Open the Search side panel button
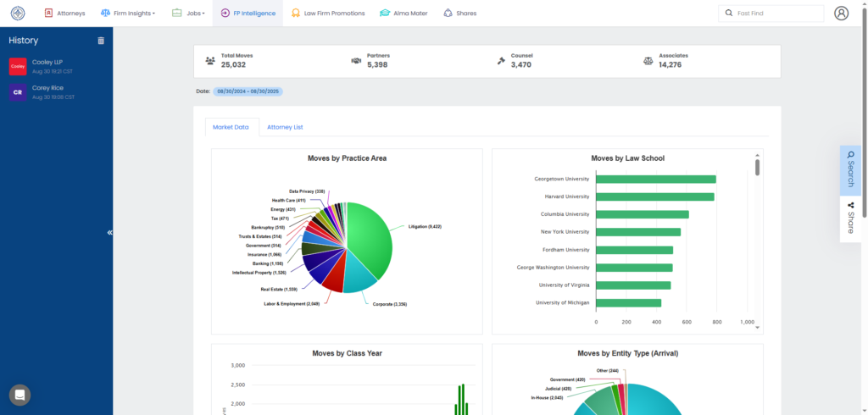Image resolution: width=868 pixels, height=415 pixels. (x=850, y=171)
